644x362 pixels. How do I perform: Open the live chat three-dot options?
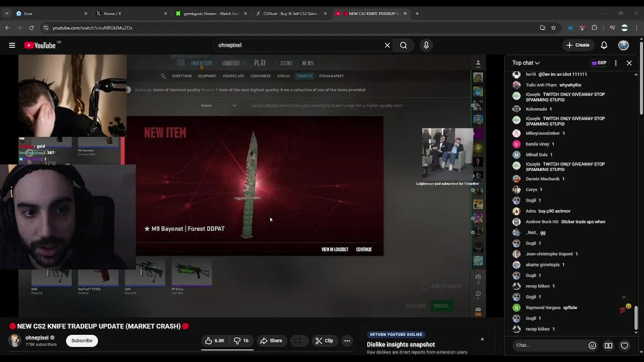[616, 63]
